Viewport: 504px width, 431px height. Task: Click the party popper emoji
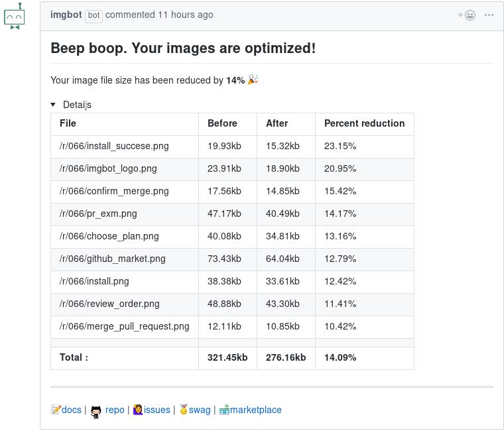(253, 80)
